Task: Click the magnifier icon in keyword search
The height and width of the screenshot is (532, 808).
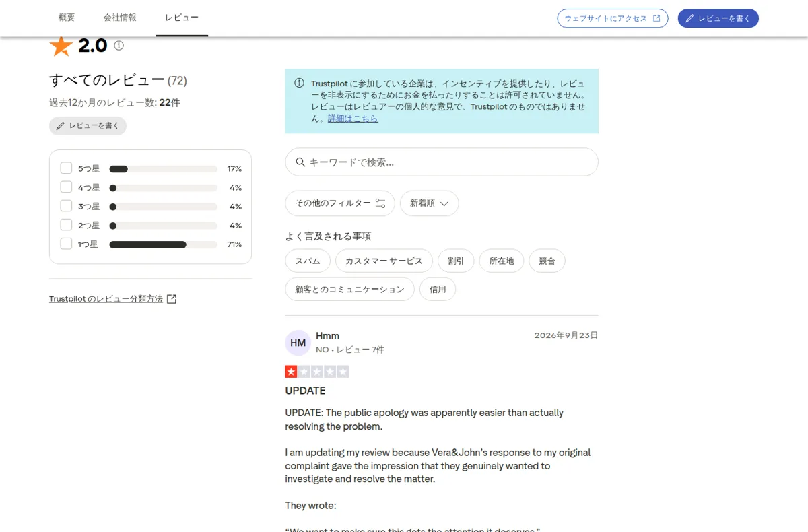Action: tap(300, 162)
